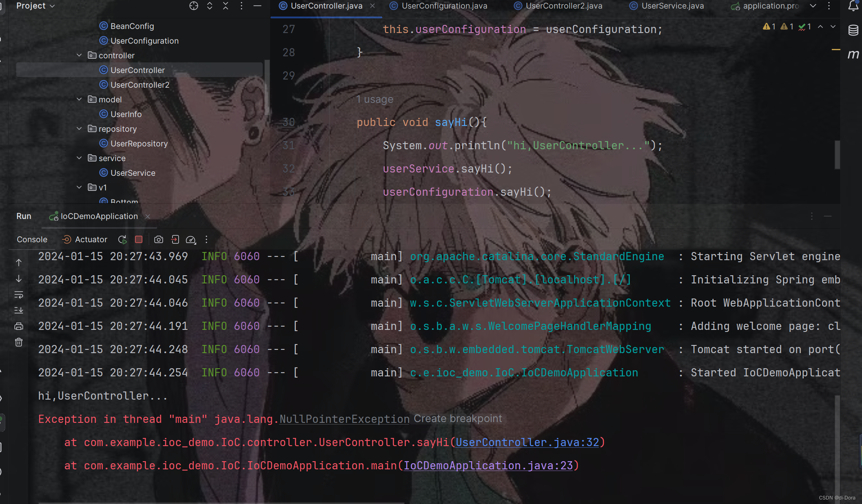Open Project view dropdown

35,6
